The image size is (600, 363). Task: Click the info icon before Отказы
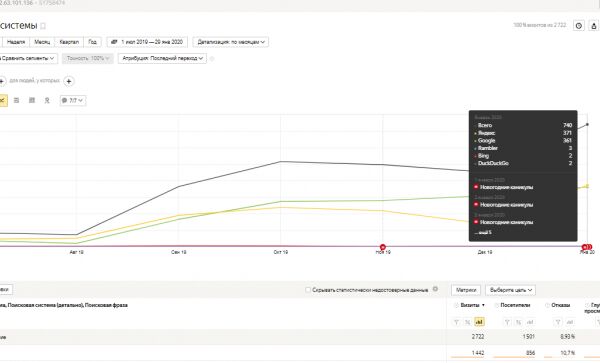[547, 305]
